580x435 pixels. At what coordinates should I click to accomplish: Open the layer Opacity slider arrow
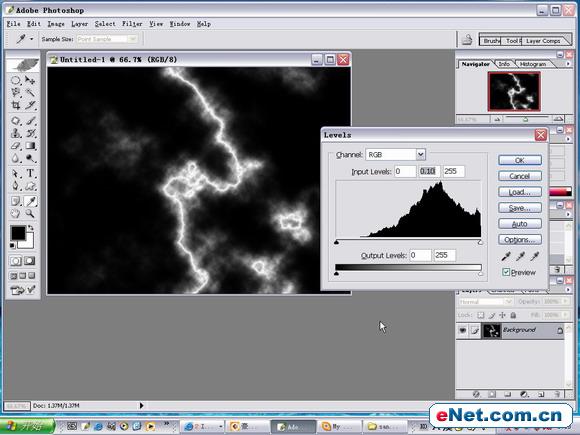tap(565, 302)
